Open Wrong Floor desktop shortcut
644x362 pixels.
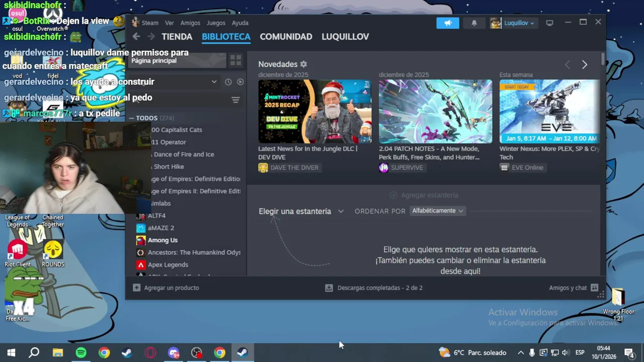tap(618, 305)
